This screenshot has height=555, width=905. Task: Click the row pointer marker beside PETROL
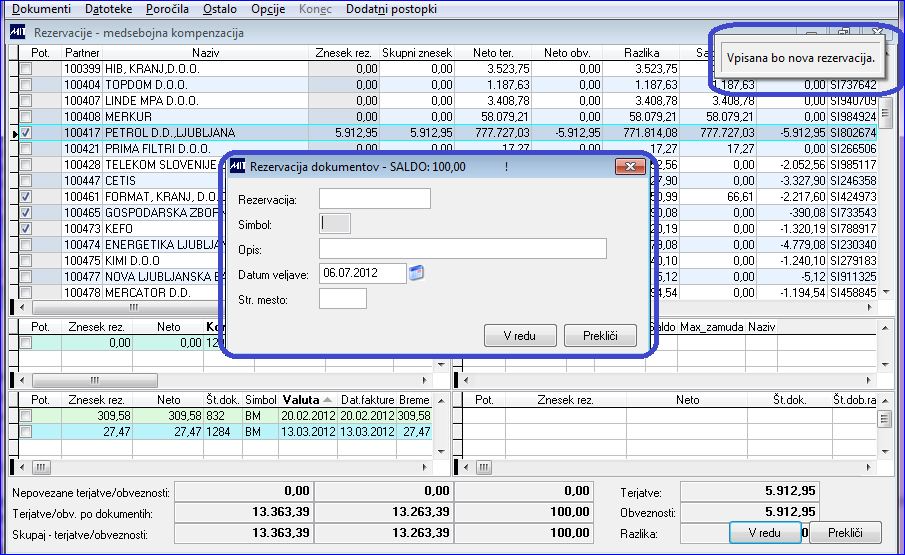[x=15, y=133]
